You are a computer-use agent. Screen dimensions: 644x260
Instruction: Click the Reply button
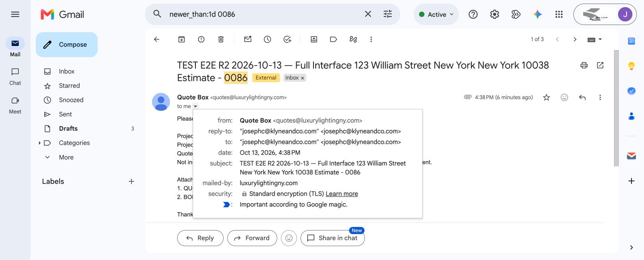point(200,238)
